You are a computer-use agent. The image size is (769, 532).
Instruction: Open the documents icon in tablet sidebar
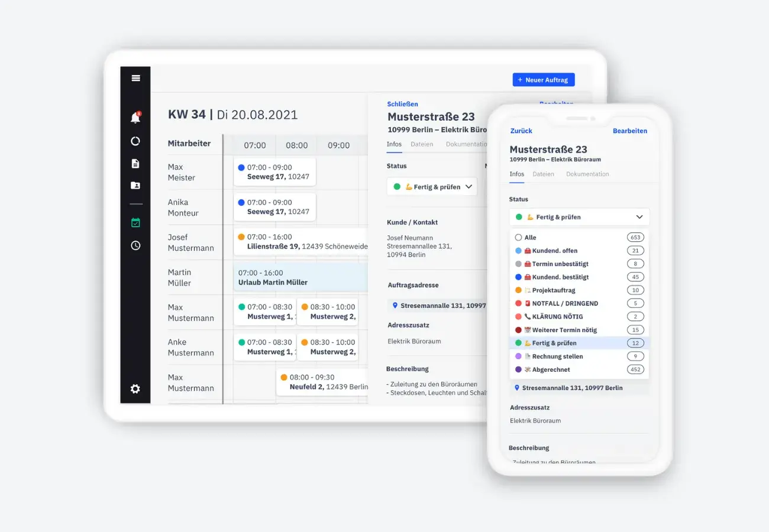click(x=135, y=164)
